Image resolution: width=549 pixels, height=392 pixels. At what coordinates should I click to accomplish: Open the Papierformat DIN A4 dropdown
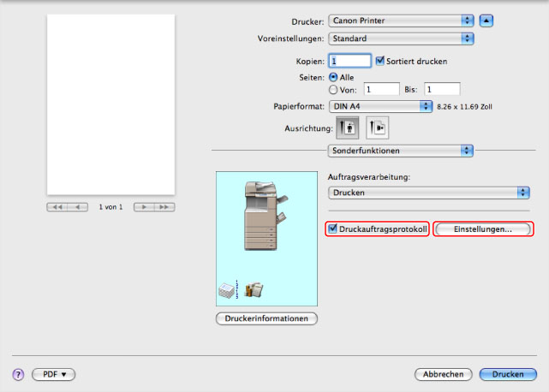pos(379,106)
